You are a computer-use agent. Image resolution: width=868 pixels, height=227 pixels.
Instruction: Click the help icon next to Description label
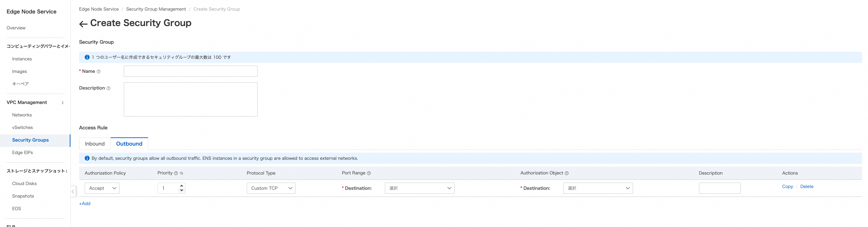[108, 88]
